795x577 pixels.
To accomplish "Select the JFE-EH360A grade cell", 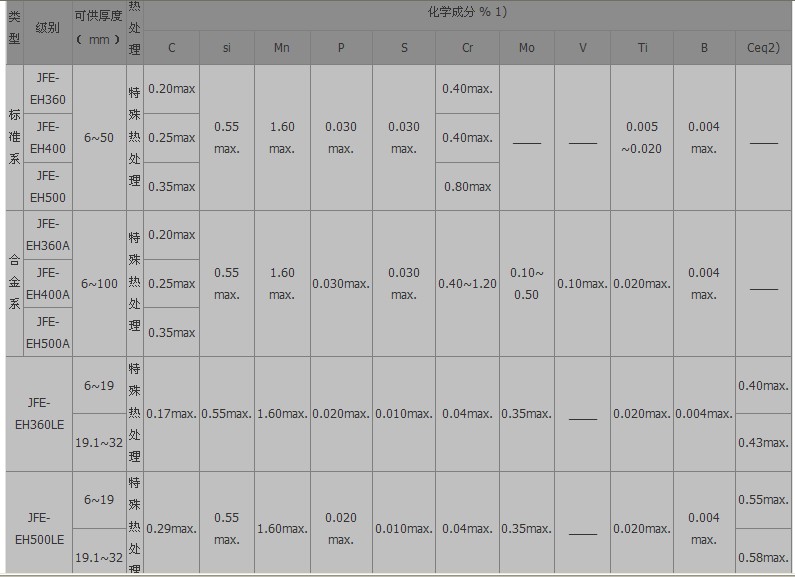I will pos(48,235).
